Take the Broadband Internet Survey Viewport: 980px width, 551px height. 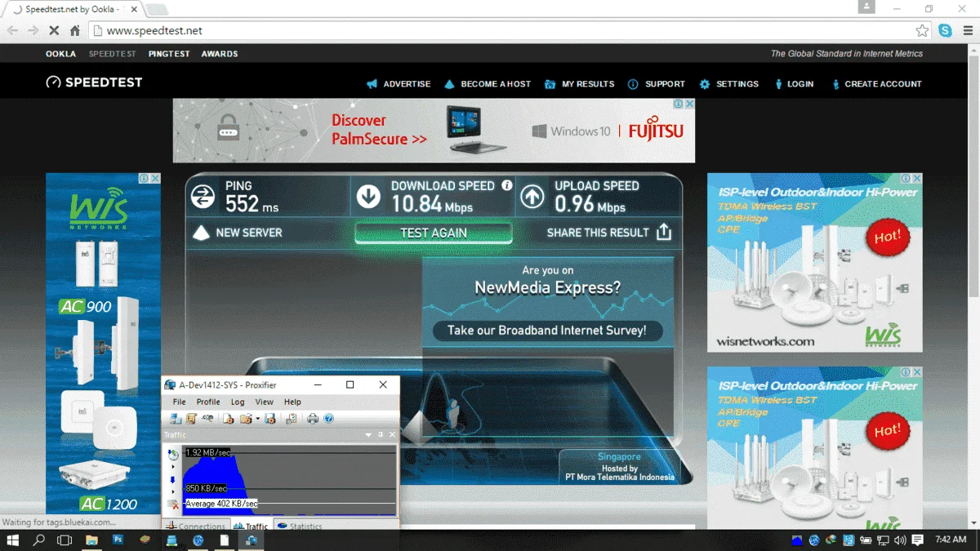click(547, 331)
